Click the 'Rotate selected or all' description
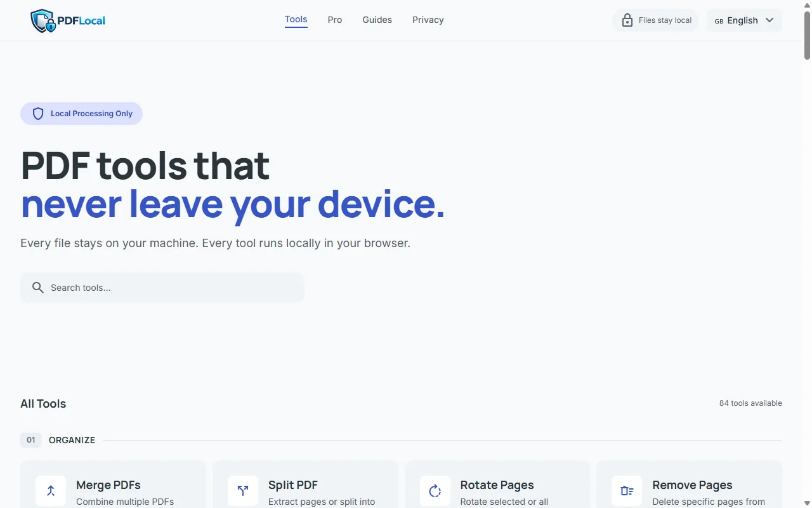The width and height of the screenshot is (812, 508). (504, 502)
